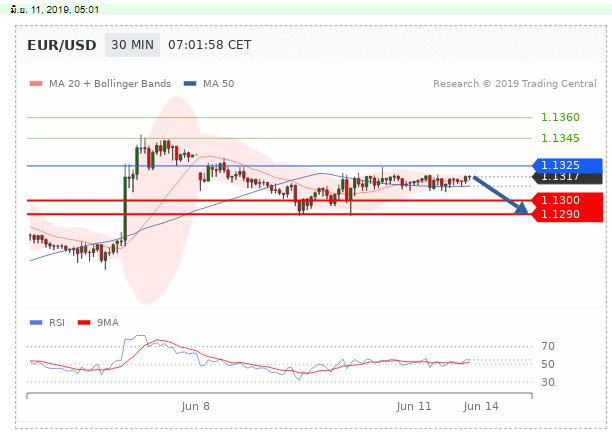Click the Jun 11 date axis label

coord(413,407)
